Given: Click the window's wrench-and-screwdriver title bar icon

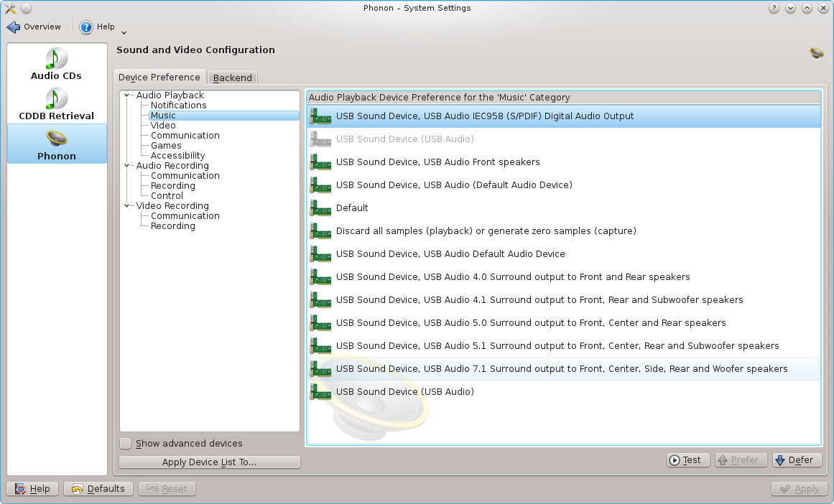Looking at the screenshot, I should click(10, 8).
